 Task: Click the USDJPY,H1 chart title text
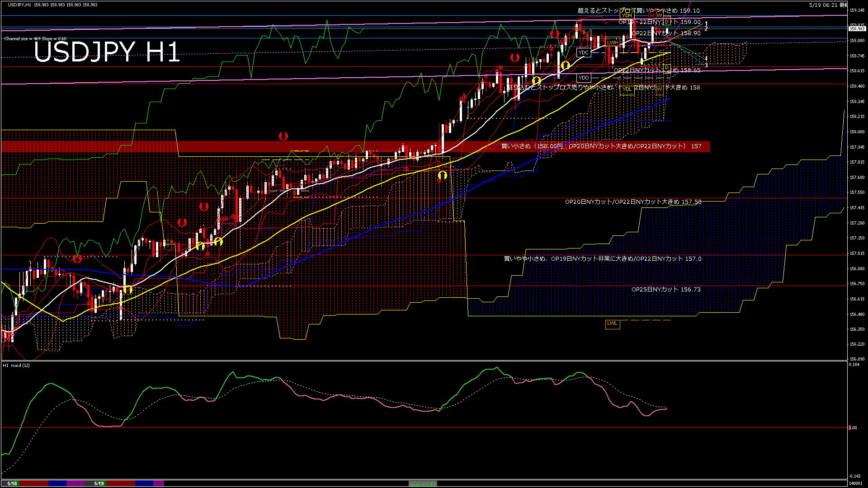coord(19,5)
